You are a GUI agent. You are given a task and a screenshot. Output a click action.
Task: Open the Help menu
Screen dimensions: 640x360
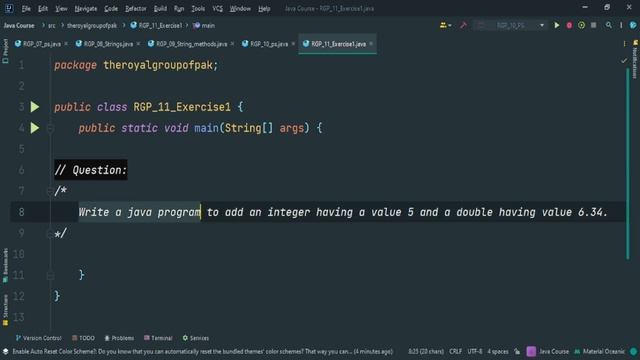264,9
